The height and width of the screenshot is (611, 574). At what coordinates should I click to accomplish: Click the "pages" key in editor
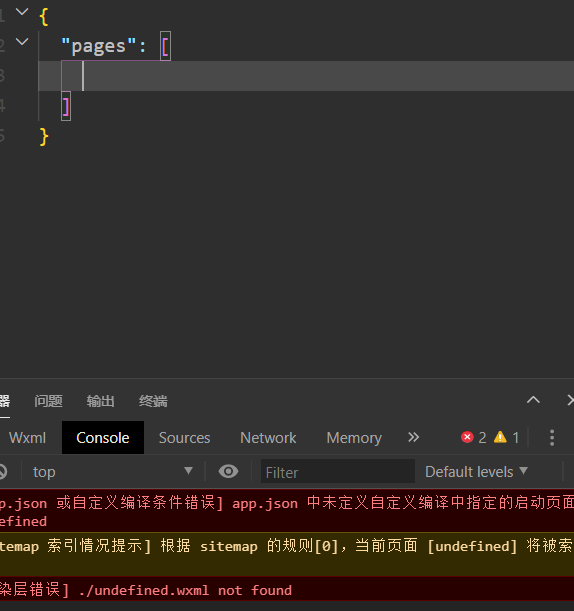[x=99, y=46]
